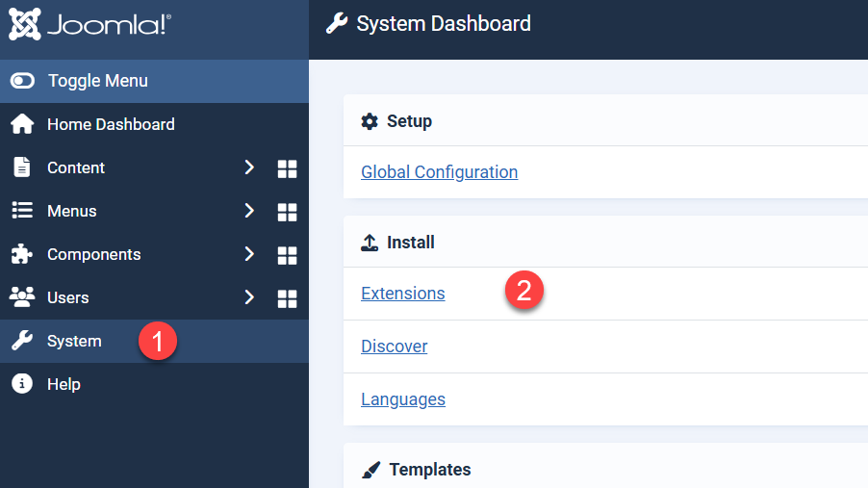This screenshot has width=868, height=488.
Task: Click the Content file icon in sidebar
Action: click(21, 167)
